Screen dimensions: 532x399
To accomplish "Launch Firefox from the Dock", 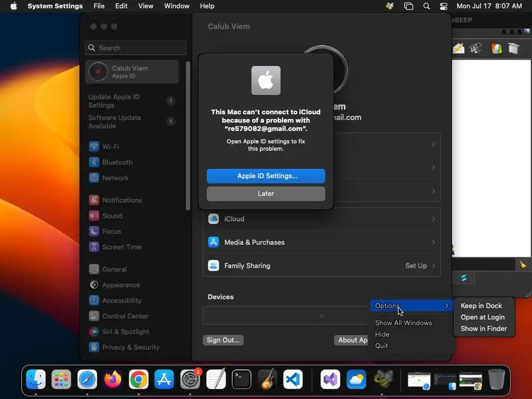I will click(113, 379).
